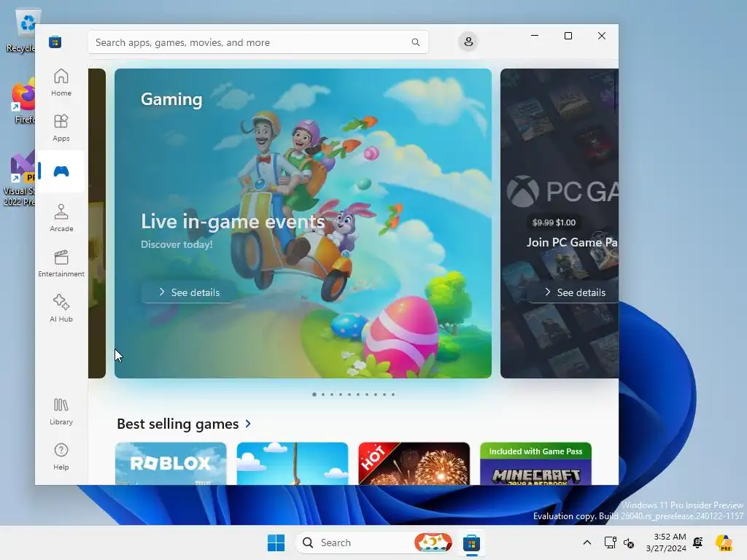This screenshot has width=747, height=560.
Task: Open the AI Hub section
Action: [61, 308]
